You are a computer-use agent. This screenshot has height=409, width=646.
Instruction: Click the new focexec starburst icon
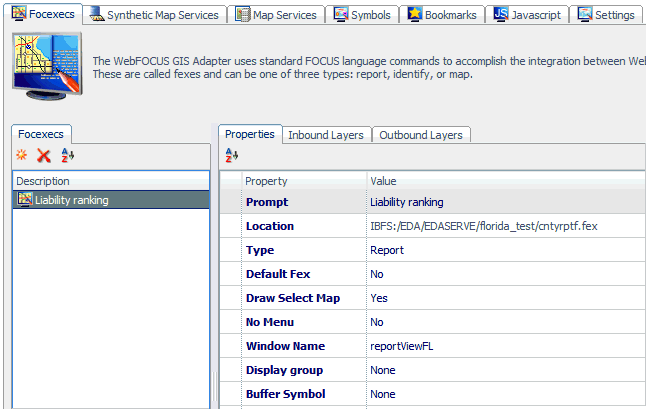click(x=21, y=155)
